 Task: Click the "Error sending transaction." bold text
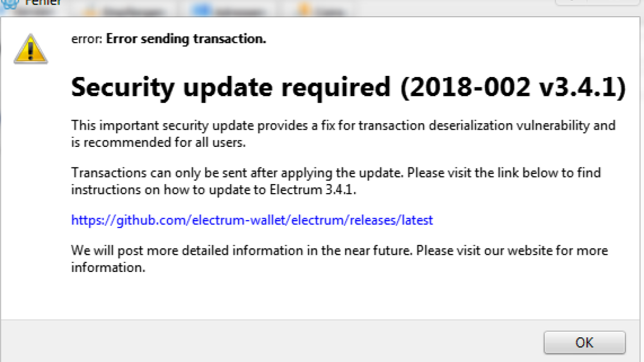coord(186,39)
